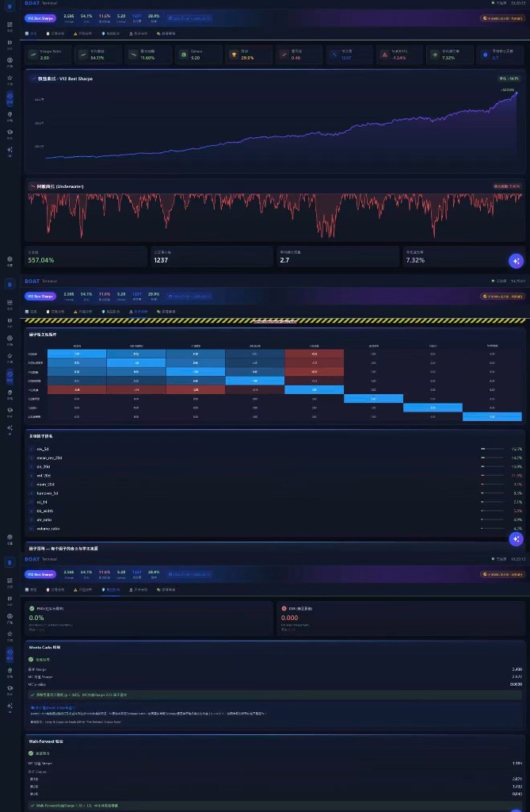
Task: Click the 557.04% summary tile
Action: pyautogui.click(x=86, y=256)
